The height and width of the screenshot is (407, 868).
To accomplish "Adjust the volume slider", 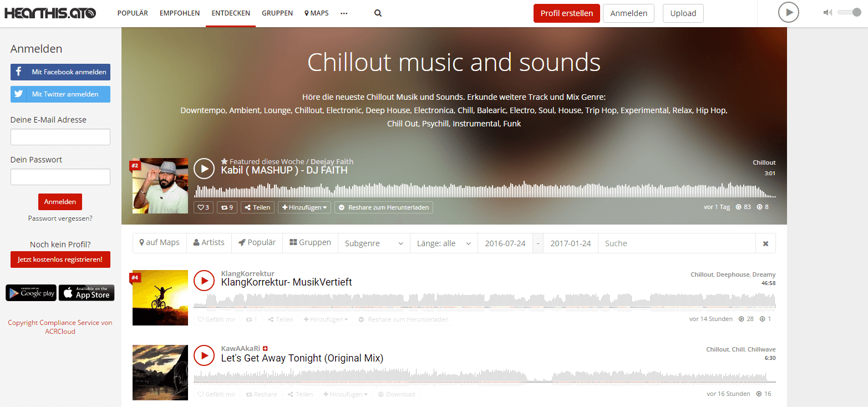I will point(849,13).
